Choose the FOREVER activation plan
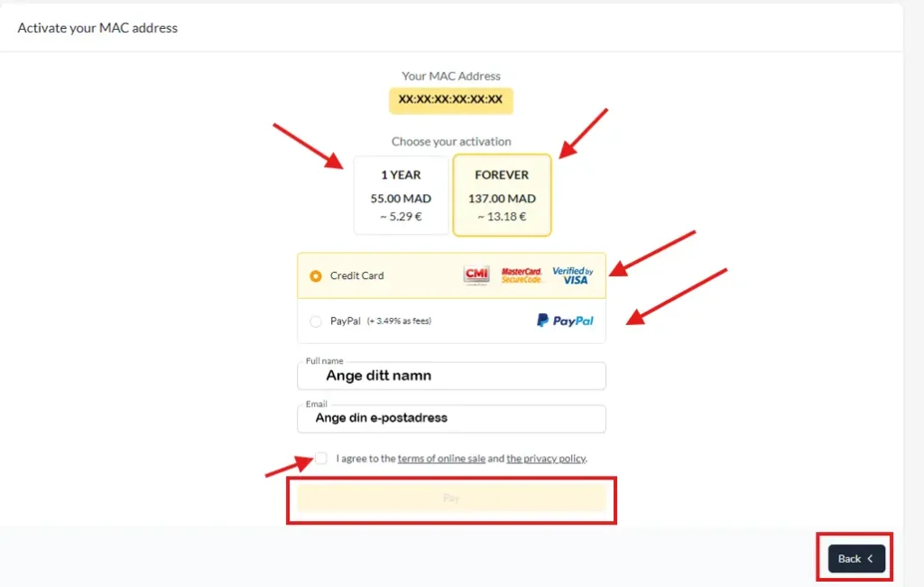924x587 pixels. [x=502, y=195]
